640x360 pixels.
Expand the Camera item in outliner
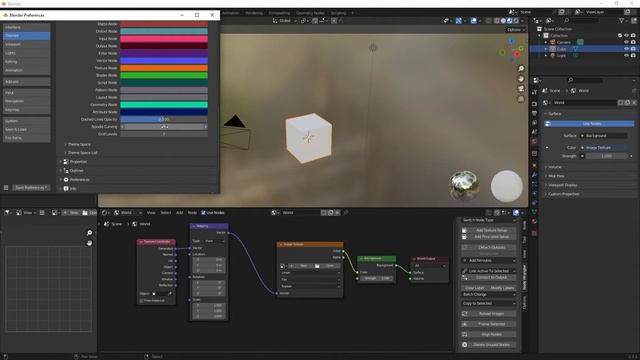pos(546,42)
